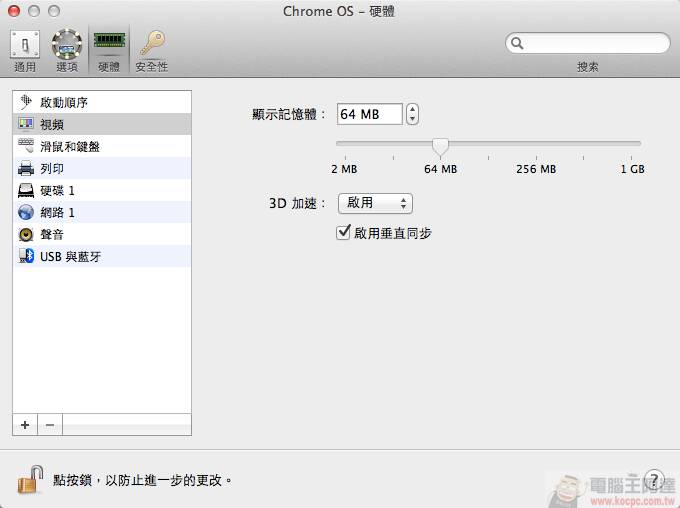Select 網路 1 network item

(102, 213)
